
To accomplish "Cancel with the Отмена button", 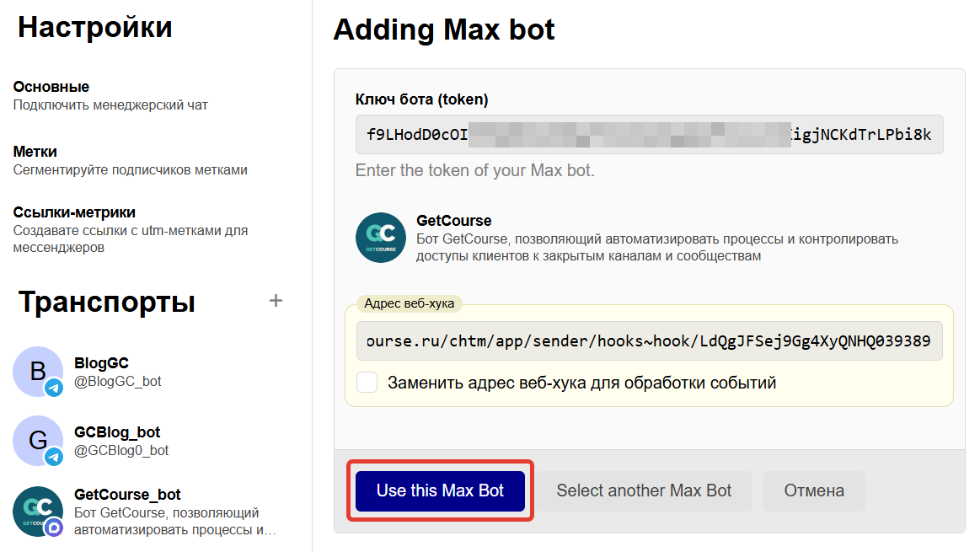I will [814, 490].
